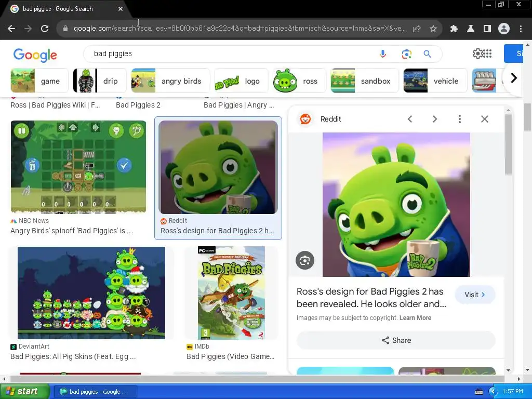Select the vehicle filter chip

pyautogui.click(x=435, y=81)
